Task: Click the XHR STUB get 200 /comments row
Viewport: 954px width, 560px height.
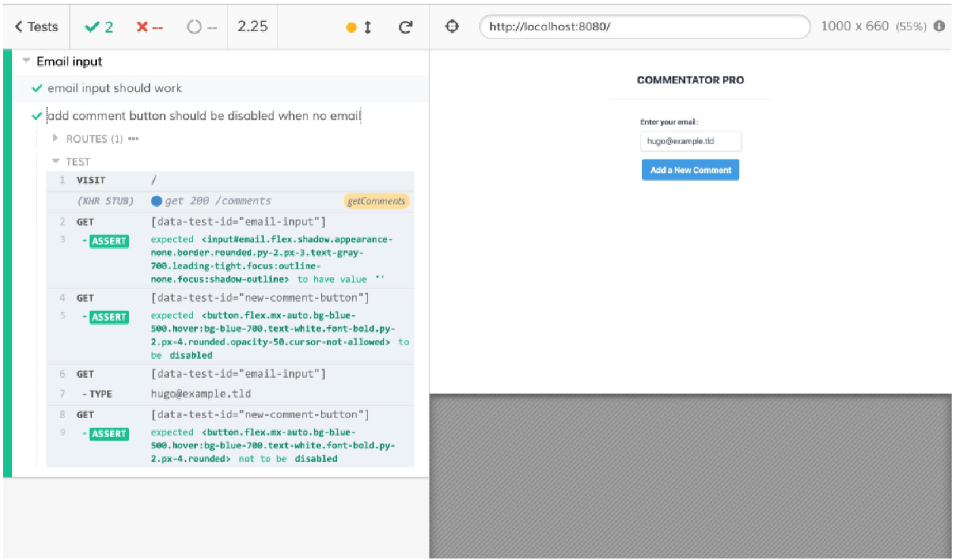Action: click(x=230, y=201)
